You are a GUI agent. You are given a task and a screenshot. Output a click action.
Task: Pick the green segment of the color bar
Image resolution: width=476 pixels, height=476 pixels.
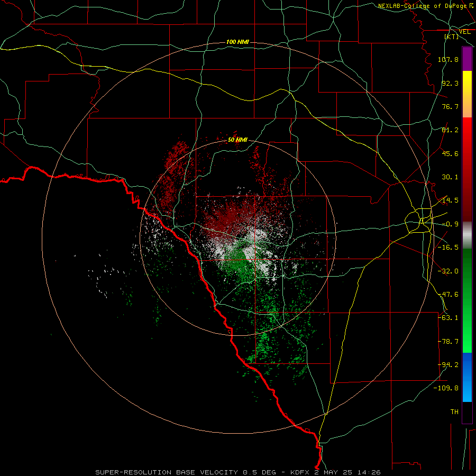point(467,300)
